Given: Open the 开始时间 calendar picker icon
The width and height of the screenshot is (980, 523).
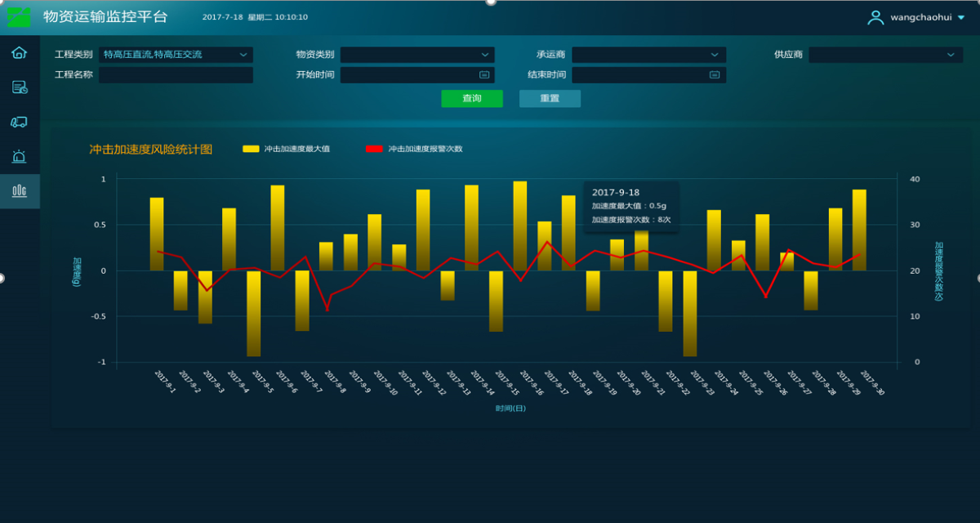Looking at the screenshot, I should coord(483,74).
